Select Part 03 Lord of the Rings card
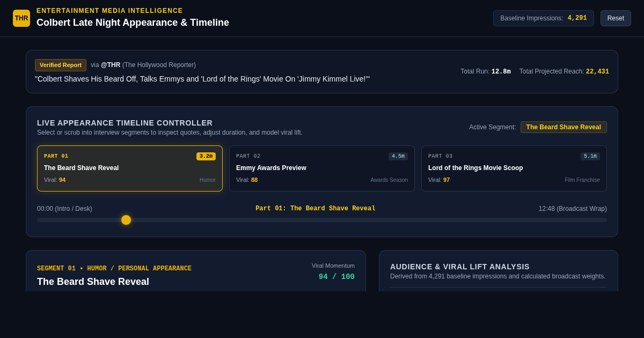 [514, 168]
